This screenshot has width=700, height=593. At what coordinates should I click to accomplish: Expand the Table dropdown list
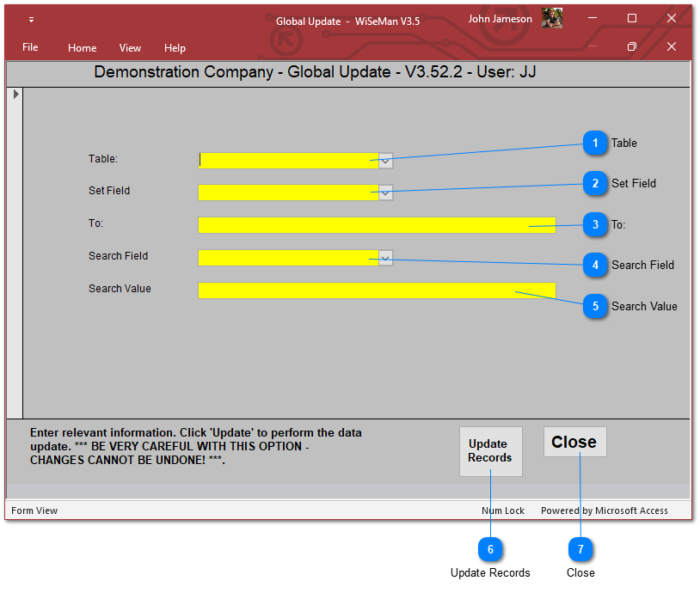click(385, 160)
